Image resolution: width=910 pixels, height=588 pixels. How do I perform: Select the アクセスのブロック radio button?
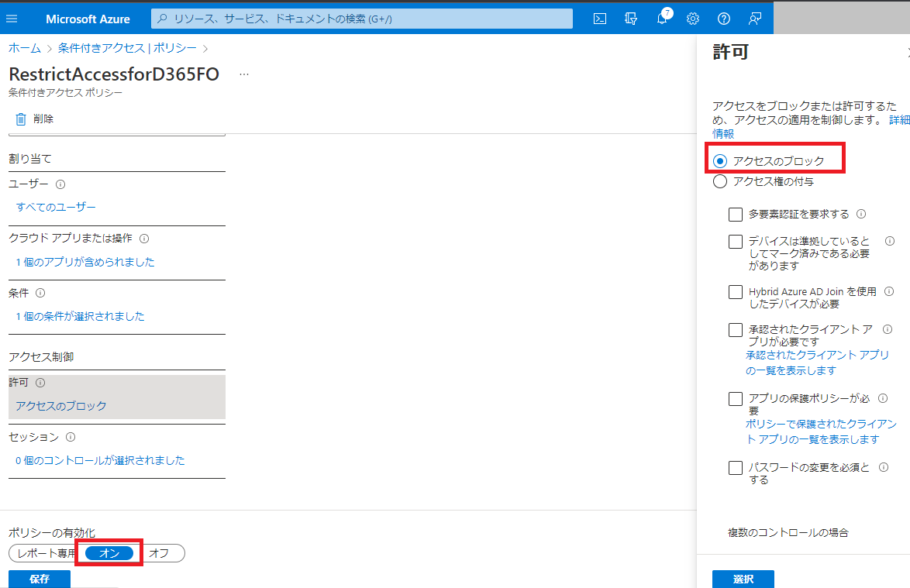coord(719,160)
